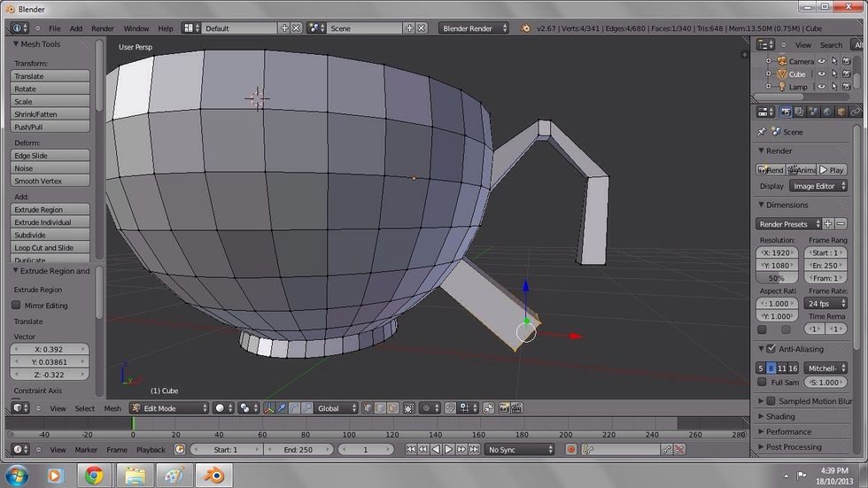Open the Select menu in viewport header
The image size is (868, 488).
click(x=85, y=408)
